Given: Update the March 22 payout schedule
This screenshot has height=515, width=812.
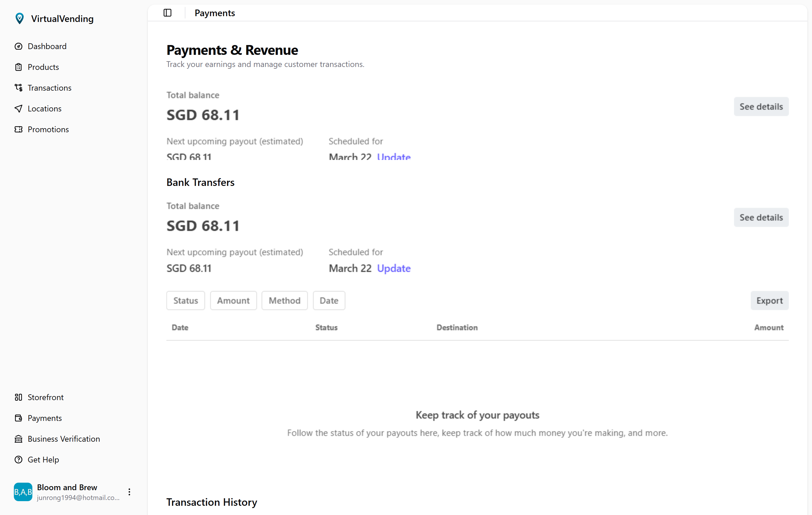Looking at the screenshot, I should 394,268.
